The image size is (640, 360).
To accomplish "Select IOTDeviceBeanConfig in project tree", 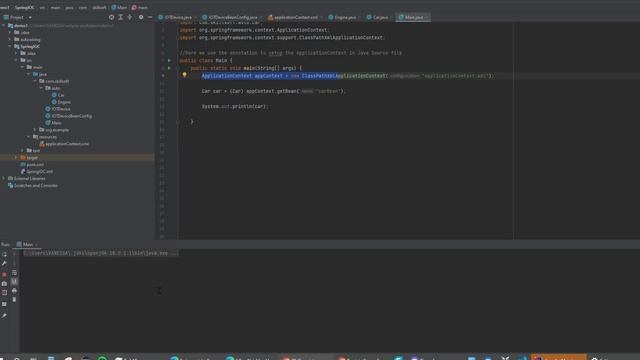I will 71,116.
